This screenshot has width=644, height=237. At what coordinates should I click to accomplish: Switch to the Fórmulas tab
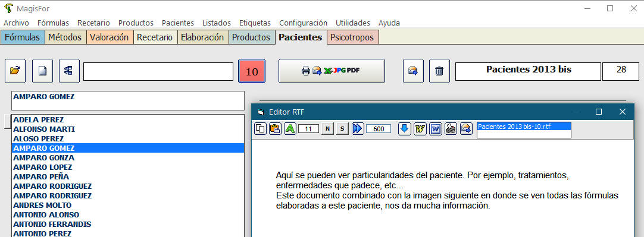point(23,37)
